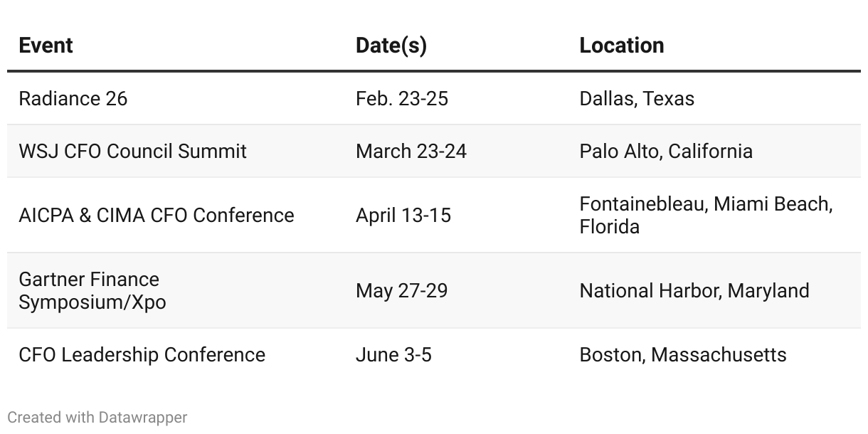Click the June 3-5 date cell
The height and width of the screenshot is (434, 868).
pyautogui.click(x=393, y=354)
